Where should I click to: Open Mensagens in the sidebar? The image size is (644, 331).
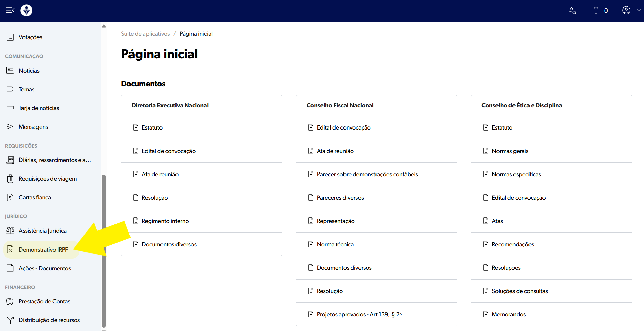[33, 127]
